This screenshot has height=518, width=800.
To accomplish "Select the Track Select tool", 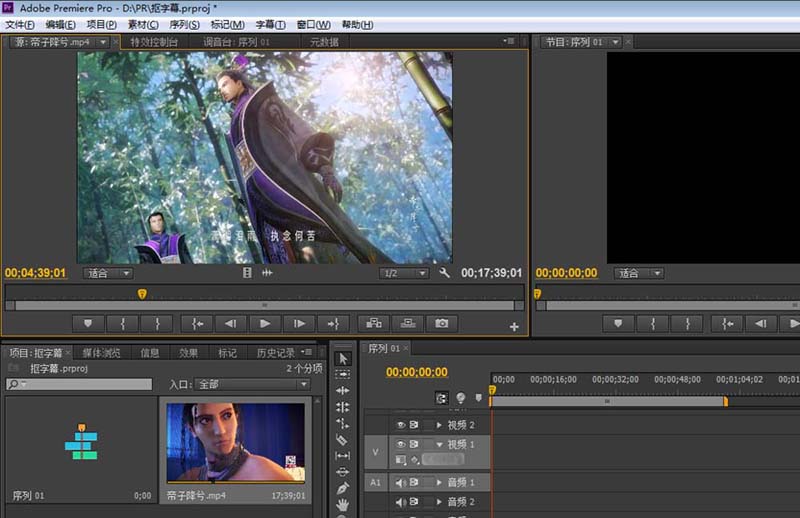I will (343, 375).
